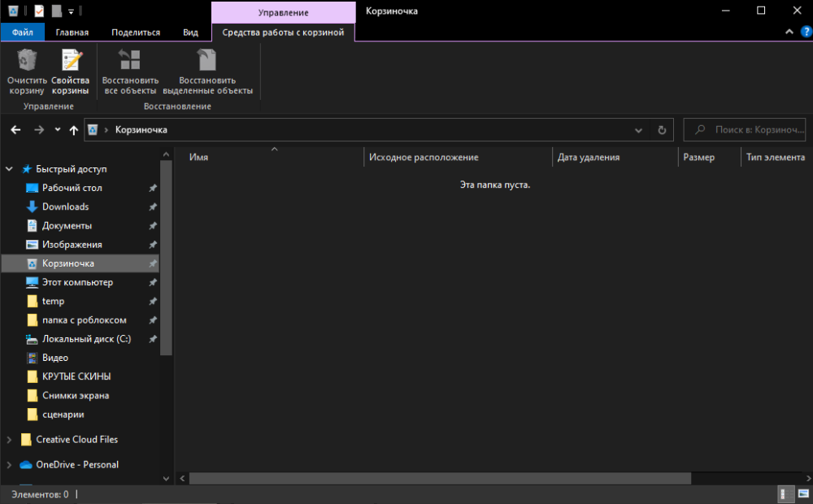Open Customize Quick Access Toolbar dropdown
The width and height of the screenshot is (813, 504).
coord(71,11)
